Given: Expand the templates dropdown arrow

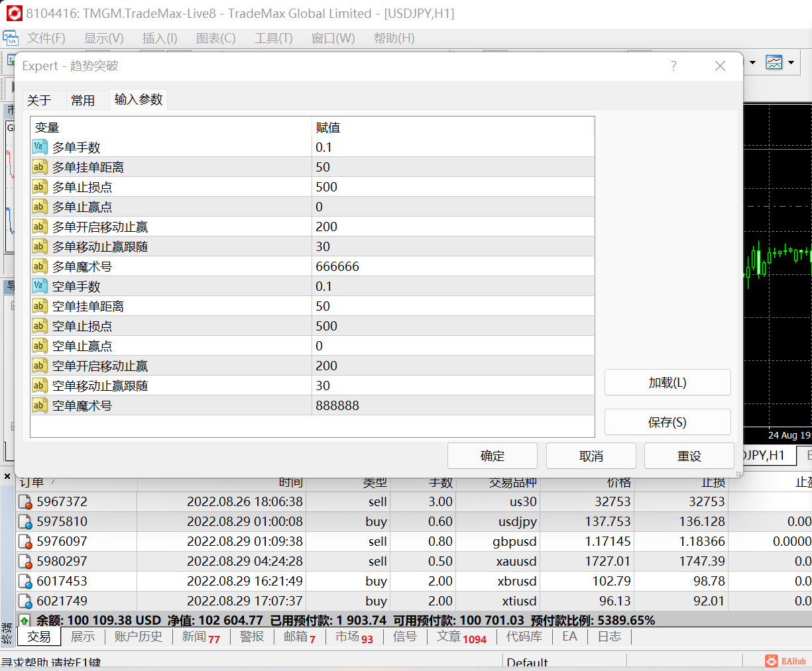Looking at the screenshot, I should point(791,63).
